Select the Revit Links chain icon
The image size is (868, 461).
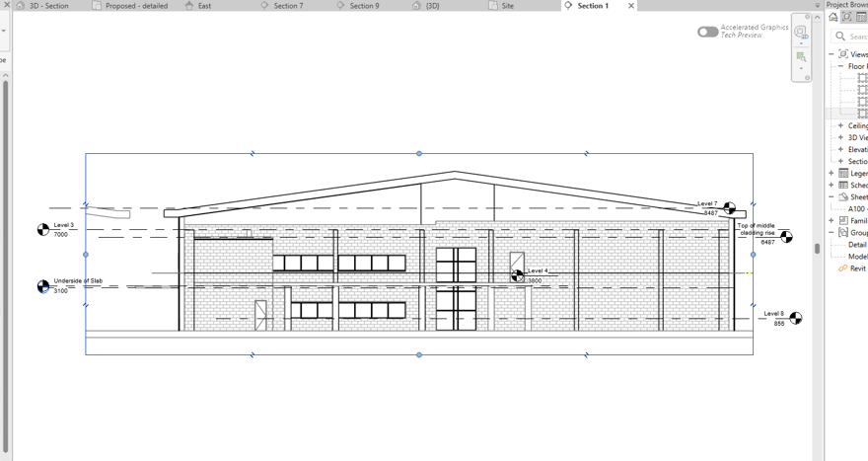(x=842, y=269)
